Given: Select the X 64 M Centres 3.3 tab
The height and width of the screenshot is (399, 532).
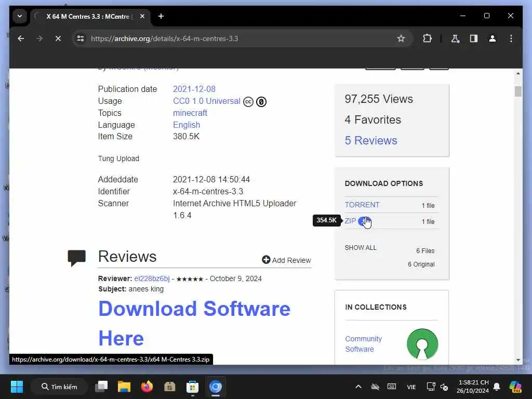Looking at the screenshot, I should pos(90,16).
